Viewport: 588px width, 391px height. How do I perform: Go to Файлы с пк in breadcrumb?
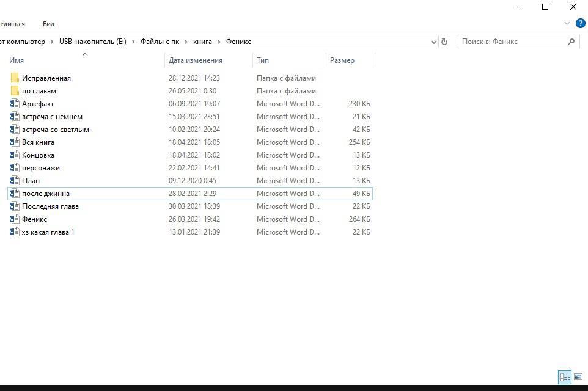[160, 42]
